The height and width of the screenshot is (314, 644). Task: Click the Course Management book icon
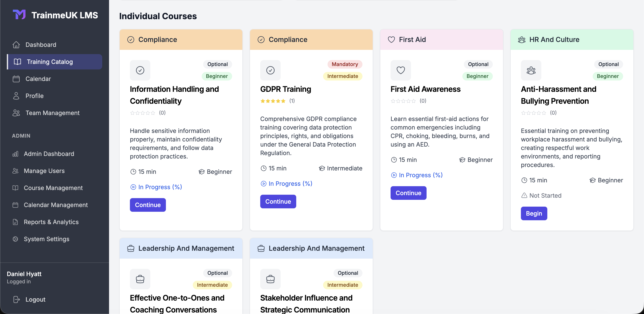click(15, 188)
